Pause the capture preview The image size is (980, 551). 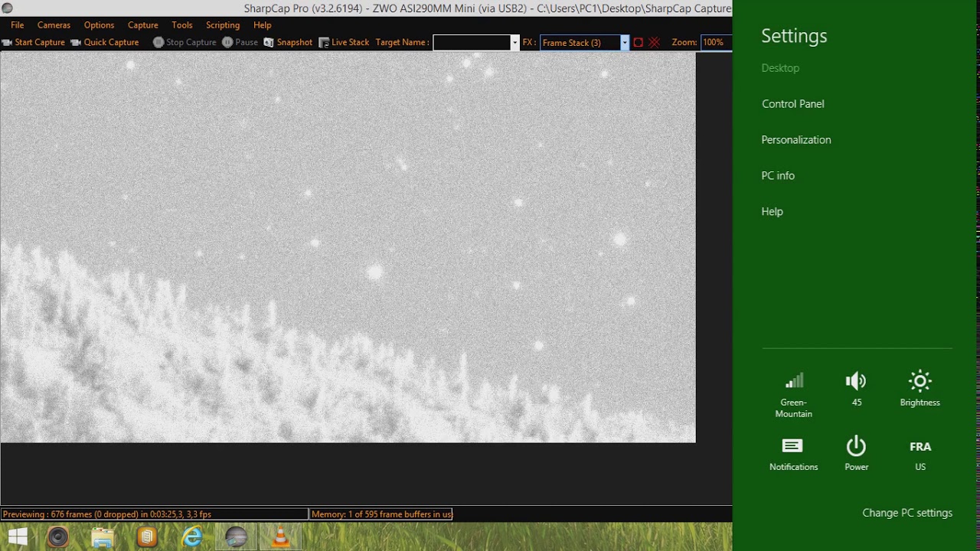tap(240, 42)
